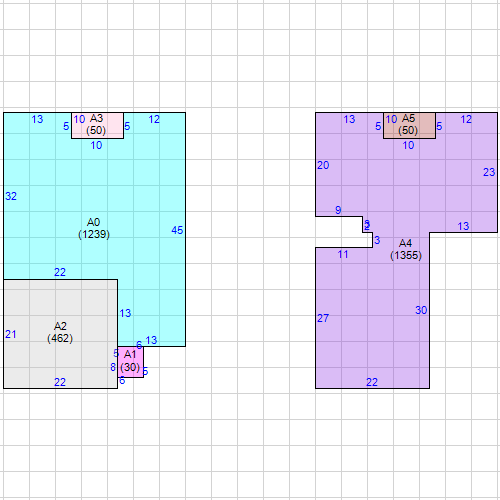
Task: Click the dimension value 30 on A4
Action: click(421, 310)
